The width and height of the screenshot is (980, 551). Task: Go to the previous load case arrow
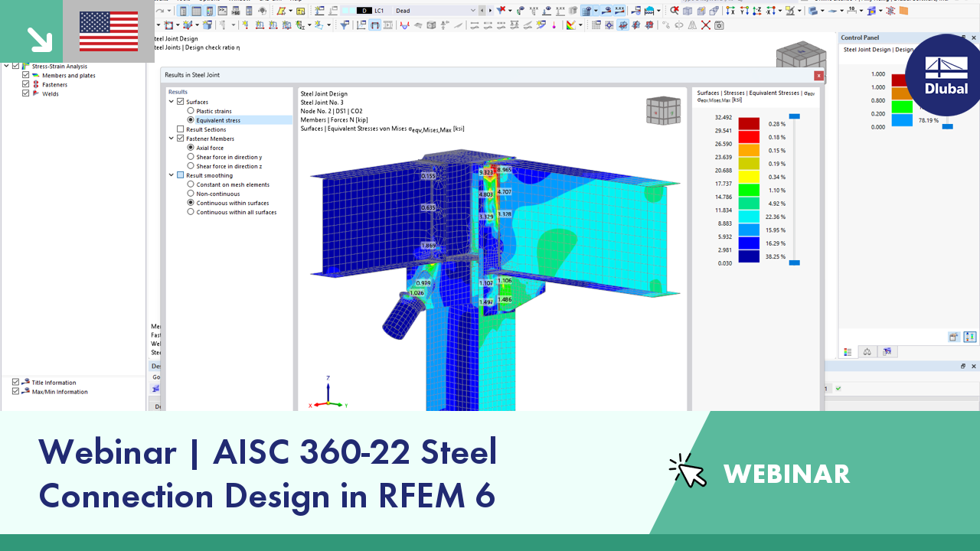pyautogui.click(x=482, y=11)
